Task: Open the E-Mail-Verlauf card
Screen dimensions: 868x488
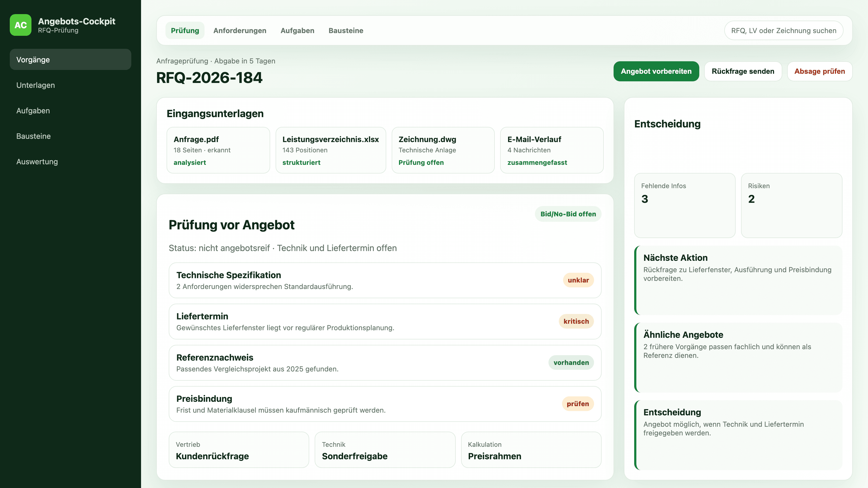Action: click(x=552, y=150)
